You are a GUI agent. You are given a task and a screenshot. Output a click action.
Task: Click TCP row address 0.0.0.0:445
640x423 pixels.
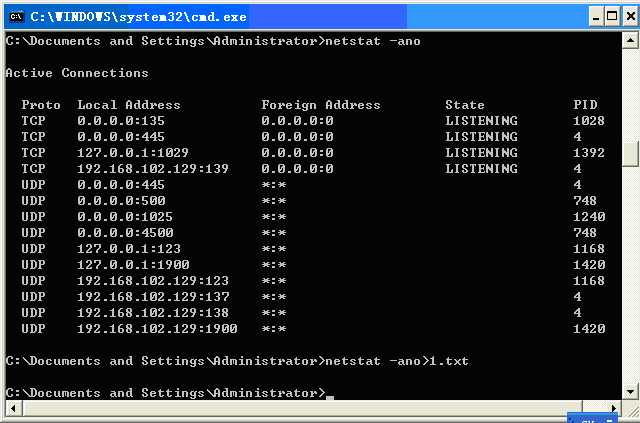[x=121, y=137]
